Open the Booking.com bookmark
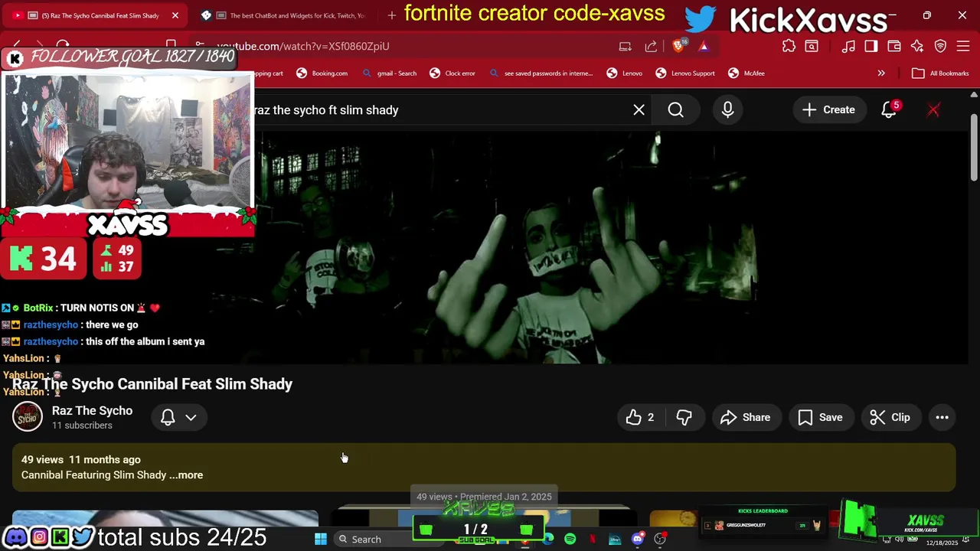This screenshot has width=980, height=551. pos(322,73)
